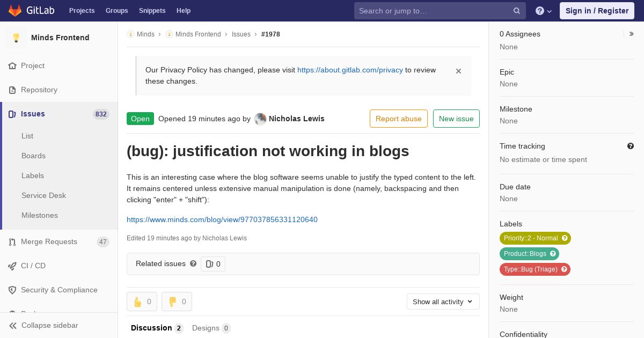This screenshot has width=644, height=338.
Task: Open the Security & Compliance sidebar item
Action: (59, 290)
